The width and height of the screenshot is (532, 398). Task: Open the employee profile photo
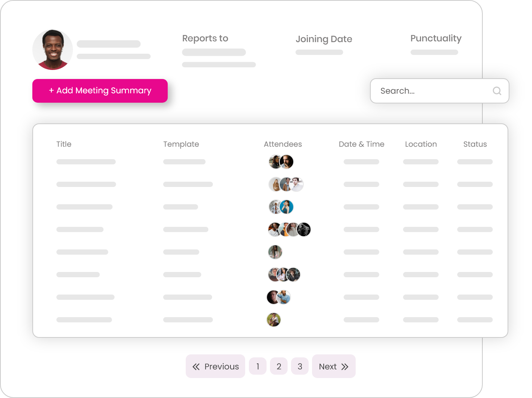pos(53,50)
